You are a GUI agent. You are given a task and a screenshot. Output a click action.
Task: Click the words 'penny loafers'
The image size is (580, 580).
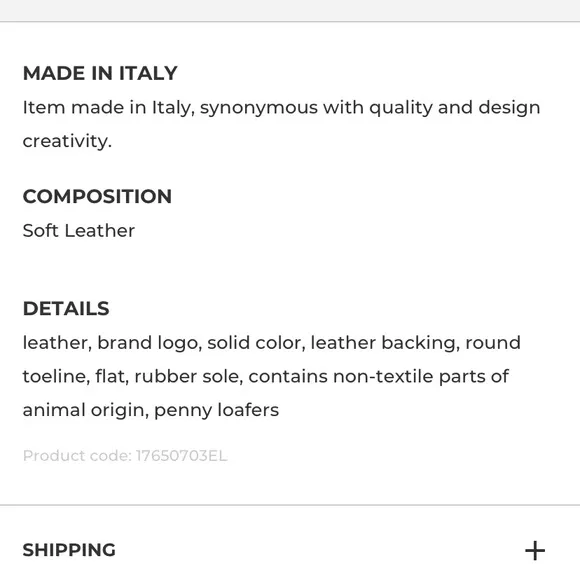[216, 410]
